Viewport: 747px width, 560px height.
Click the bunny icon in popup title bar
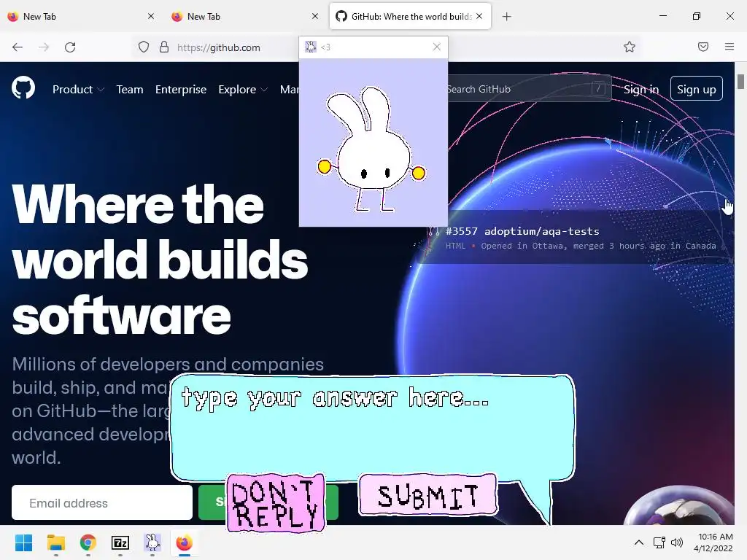click(x=311, y=47)
